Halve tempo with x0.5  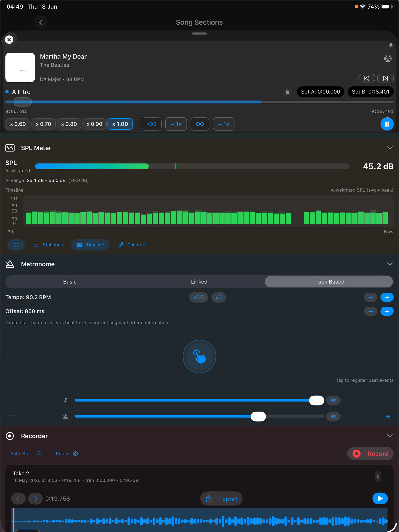pos(199,297)
